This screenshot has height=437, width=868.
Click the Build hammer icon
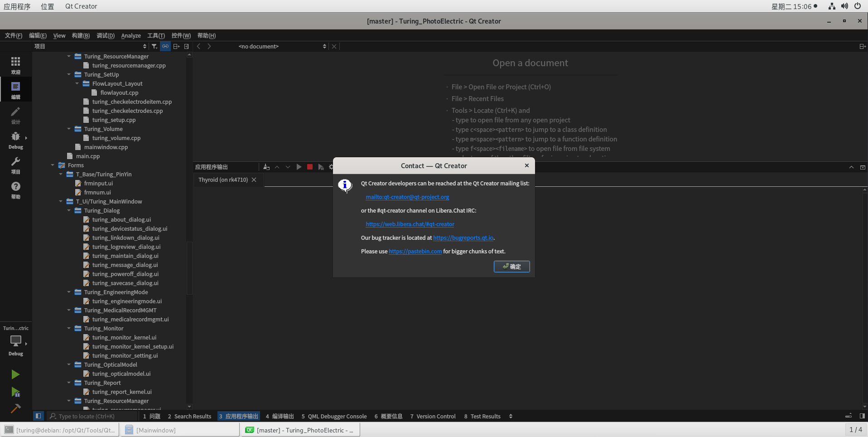click(15, 408)
